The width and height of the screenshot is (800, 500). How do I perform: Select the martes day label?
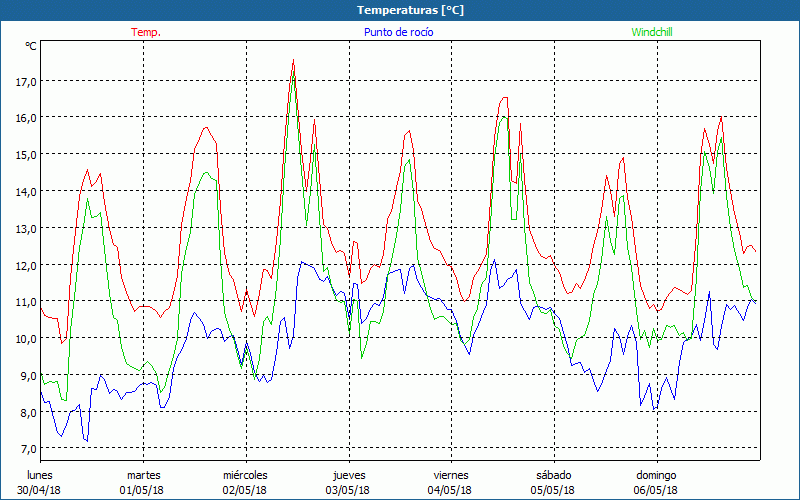(x=143, y=474)
